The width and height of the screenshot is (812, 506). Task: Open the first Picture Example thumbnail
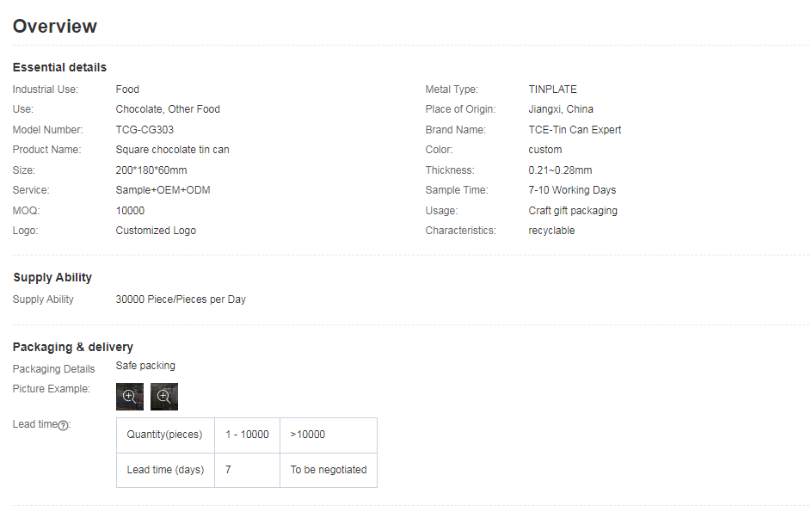pyautogui.click(x=130, y=396)
